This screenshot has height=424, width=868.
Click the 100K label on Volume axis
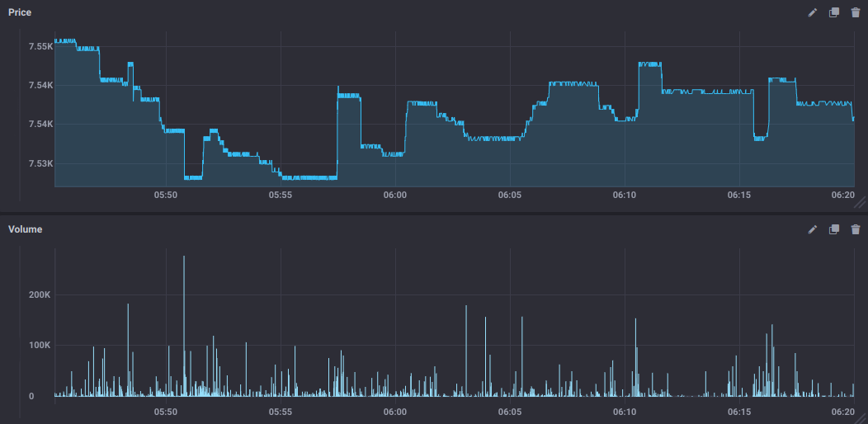(40, 346)
